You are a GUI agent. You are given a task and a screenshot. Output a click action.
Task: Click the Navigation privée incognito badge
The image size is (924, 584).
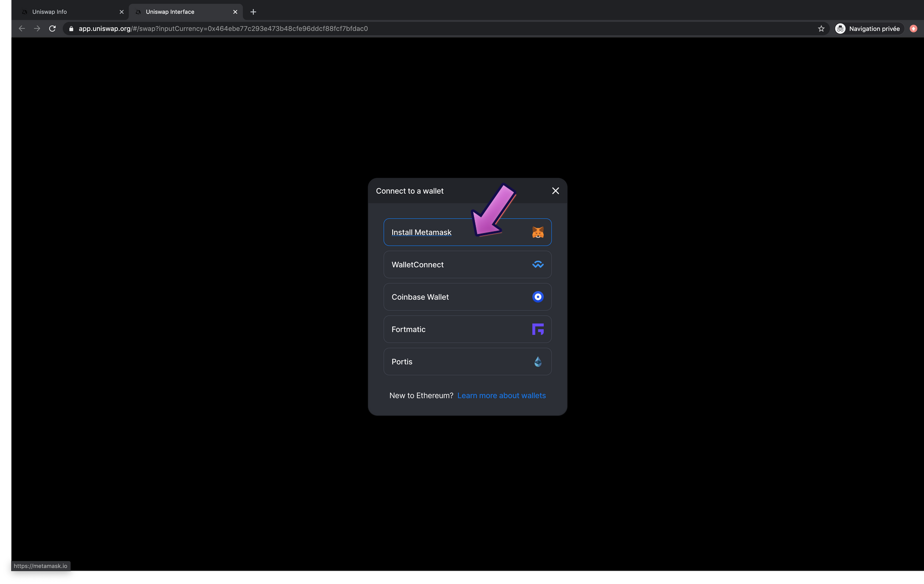tap(869, 29)
